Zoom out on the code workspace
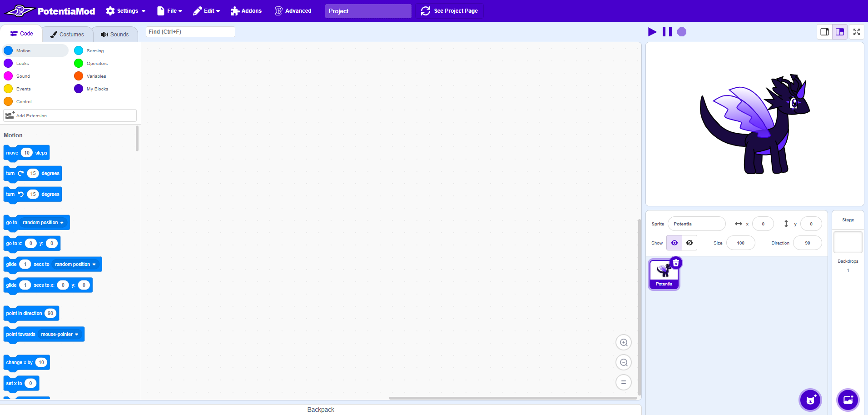 pyautogui.click(x=624, y=362)
